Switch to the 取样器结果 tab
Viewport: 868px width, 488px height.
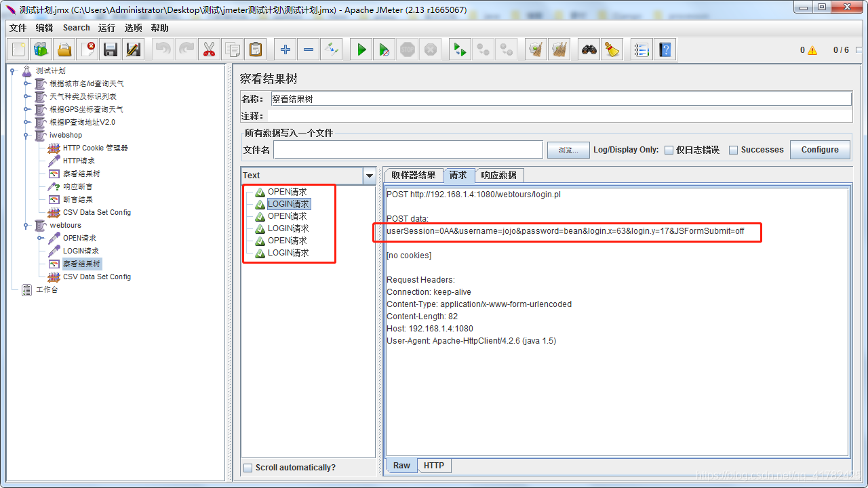click(414, 175)
